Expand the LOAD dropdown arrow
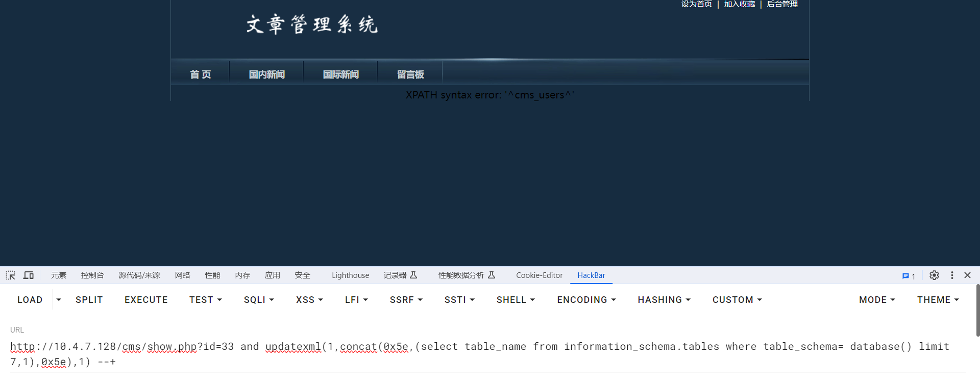 [59, 300]
